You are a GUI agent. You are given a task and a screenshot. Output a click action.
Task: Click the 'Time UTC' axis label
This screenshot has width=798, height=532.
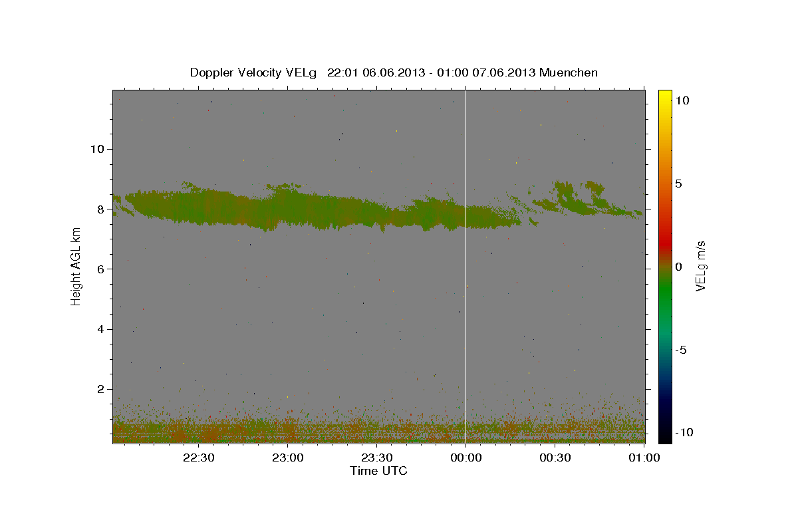(378, 471)
